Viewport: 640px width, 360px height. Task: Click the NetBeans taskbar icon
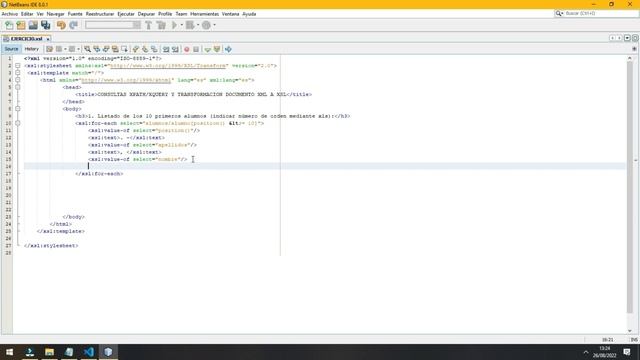click(x=108, y=352)
